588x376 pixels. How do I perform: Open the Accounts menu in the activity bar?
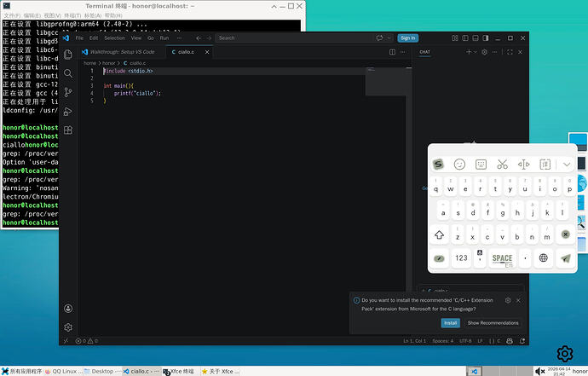tap(68, 309)
